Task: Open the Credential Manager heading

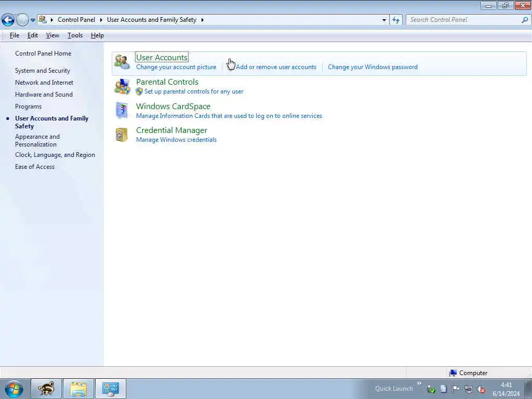Action: pos(171,130)
